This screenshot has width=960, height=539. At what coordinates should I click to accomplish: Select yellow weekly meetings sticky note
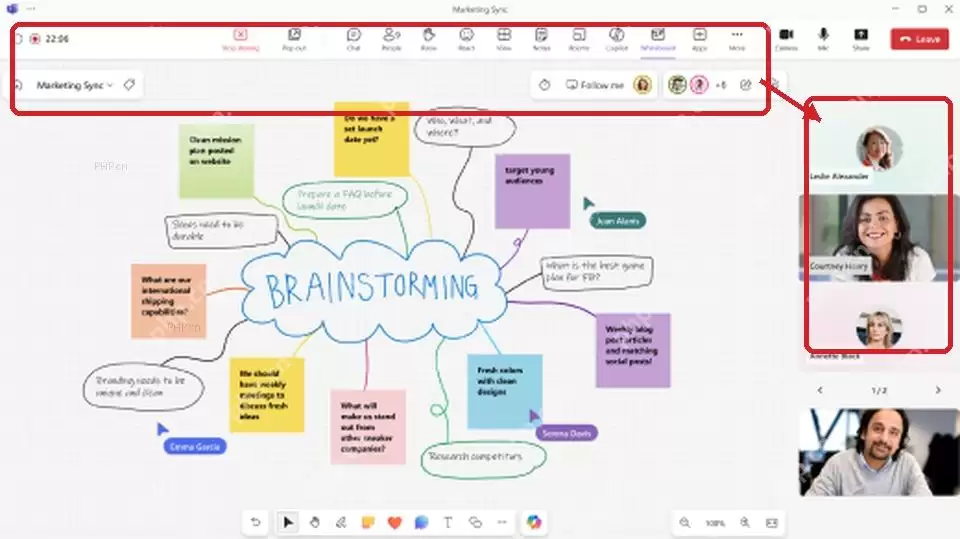[x=267, y=395]
